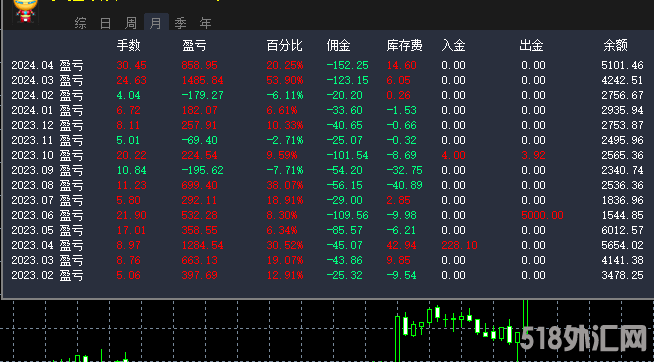Click the 百分比 column header
The width and height of the screenshot is (654, 362).
[284, 45]
